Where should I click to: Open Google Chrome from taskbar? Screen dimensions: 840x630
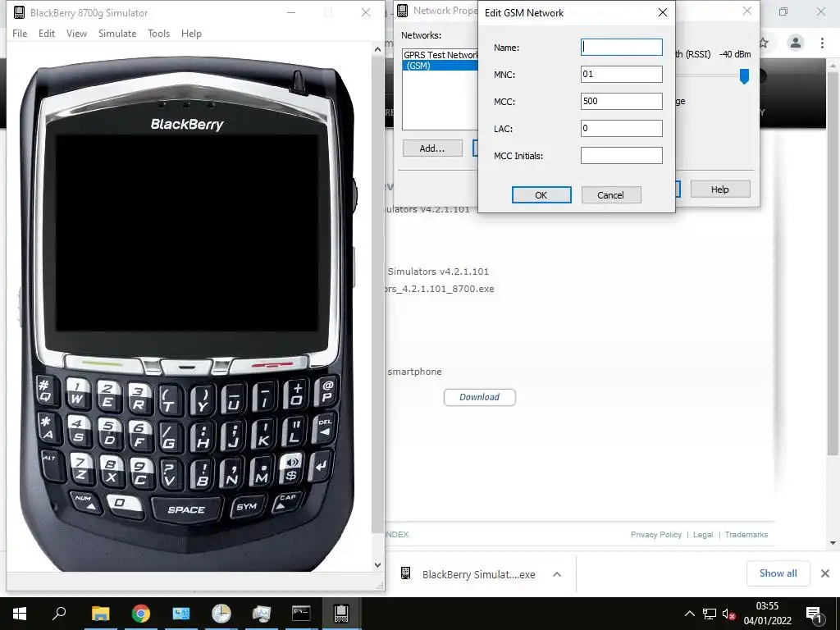click(x=140, y=614)
